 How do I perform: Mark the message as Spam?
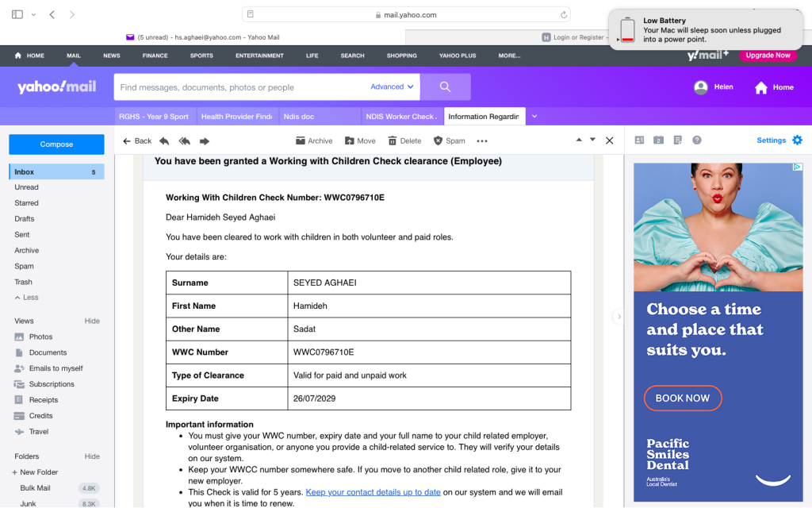449,141
